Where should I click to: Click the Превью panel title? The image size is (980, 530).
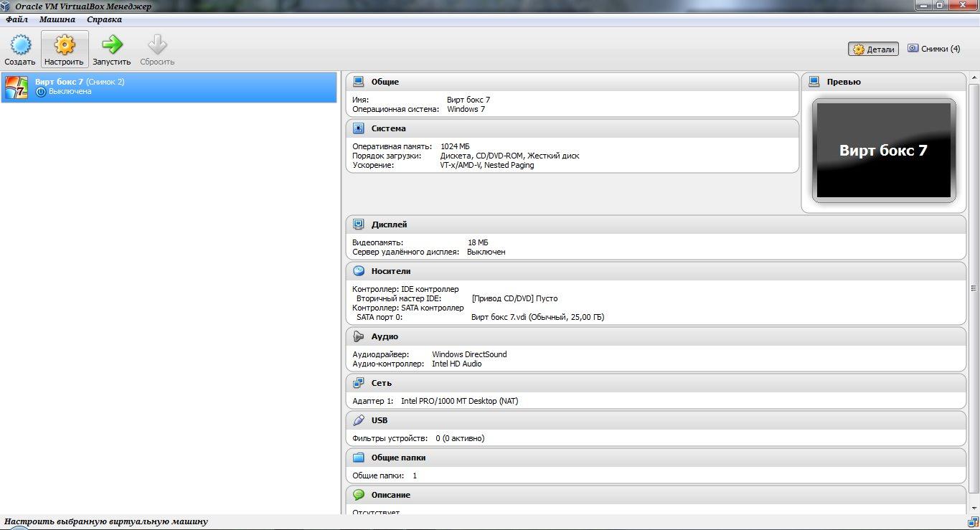tap(844, 82)
